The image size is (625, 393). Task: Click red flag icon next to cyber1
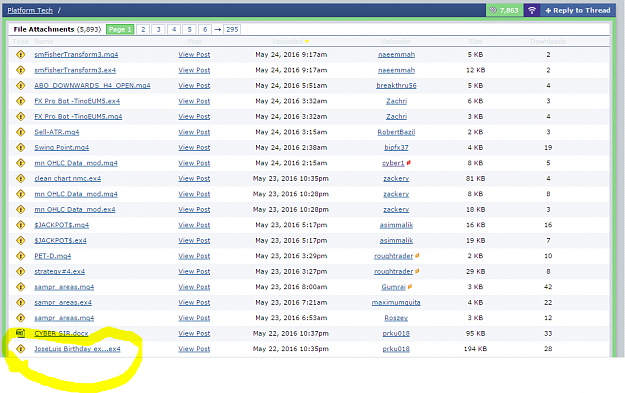[409, 163]
